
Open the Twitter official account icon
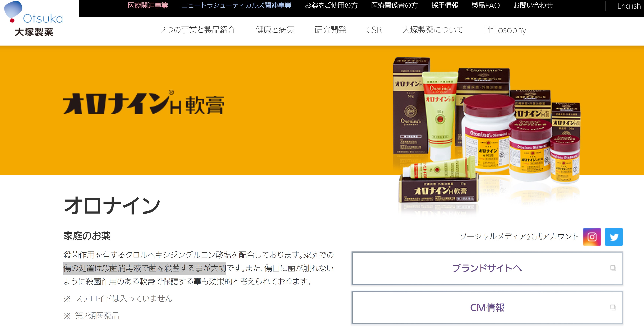point(614,236)
